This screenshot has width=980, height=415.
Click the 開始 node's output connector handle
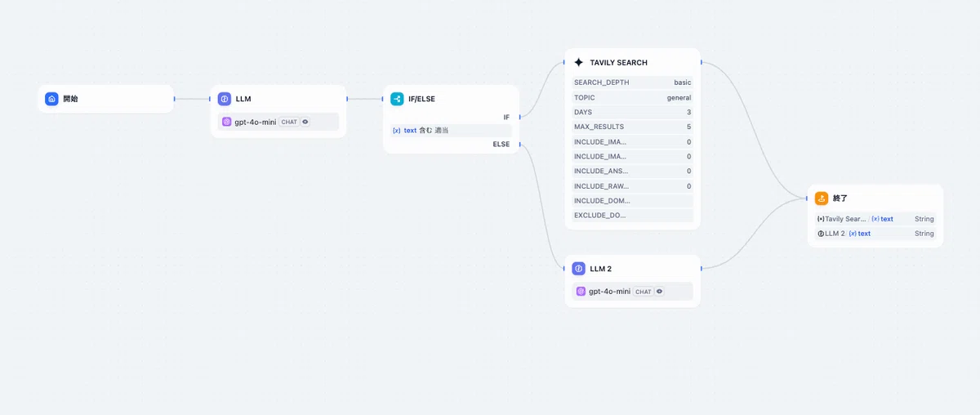tap(174, 99)
